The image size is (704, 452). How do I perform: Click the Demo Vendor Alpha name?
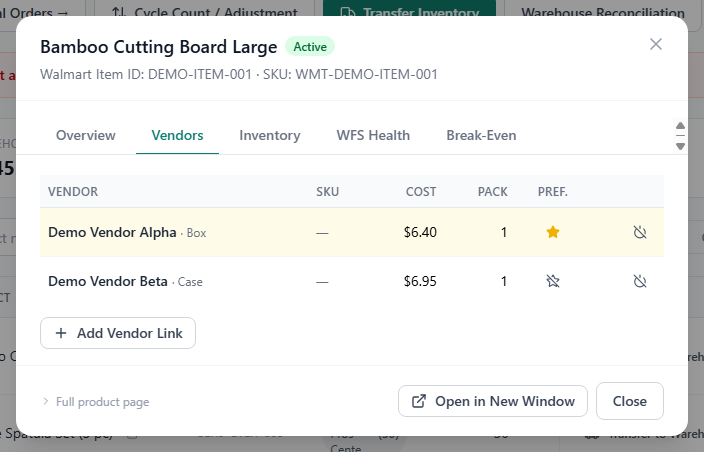(112, 232)
